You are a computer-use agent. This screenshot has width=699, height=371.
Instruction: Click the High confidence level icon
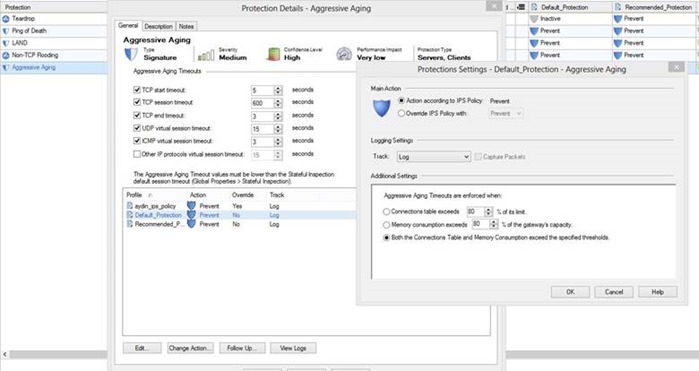[x=273, y=54]
